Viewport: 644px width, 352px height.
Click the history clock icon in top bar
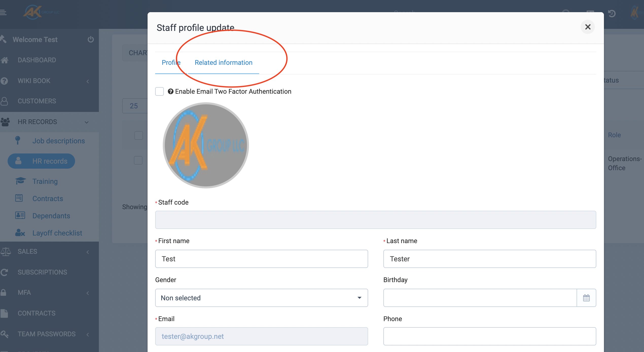tap(612, 13)
